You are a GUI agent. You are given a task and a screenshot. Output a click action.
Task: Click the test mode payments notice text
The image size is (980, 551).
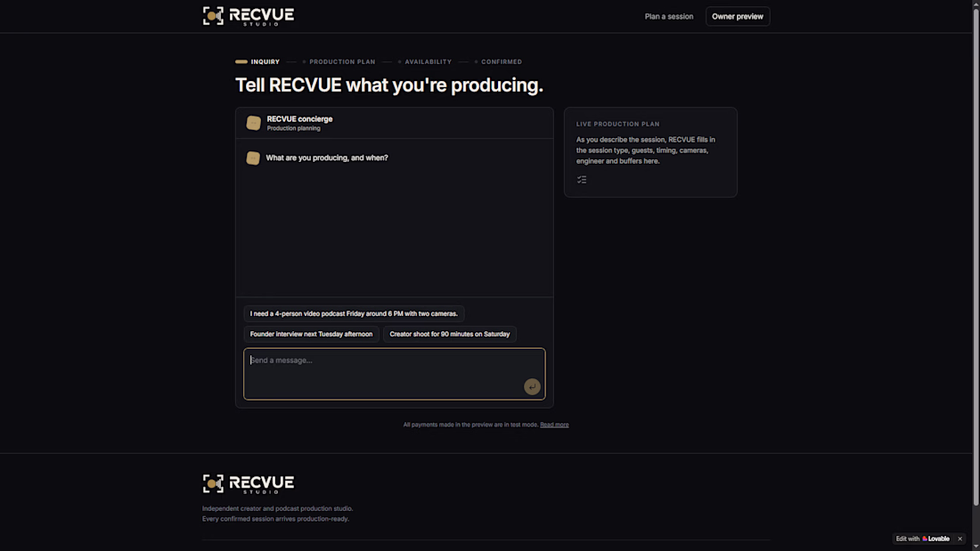click(x=470, y=425)
